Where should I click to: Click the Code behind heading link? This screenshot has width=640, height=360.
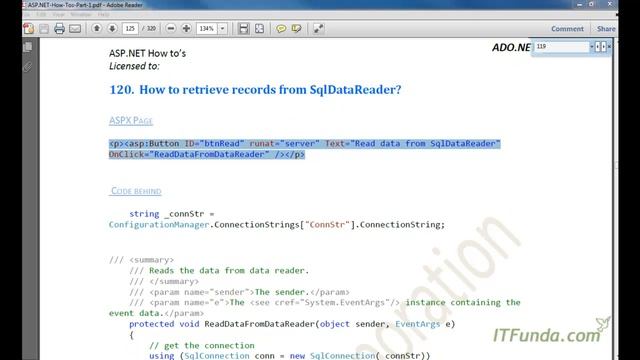(x=136, y=191)
